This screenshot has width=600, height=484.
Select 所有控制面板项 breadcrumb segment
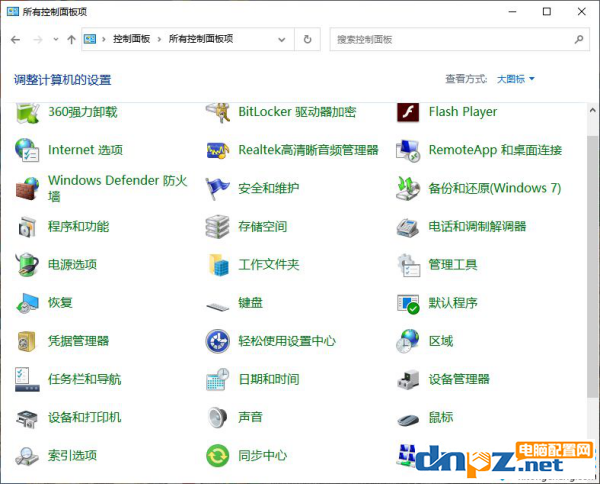tap(201, 39)
